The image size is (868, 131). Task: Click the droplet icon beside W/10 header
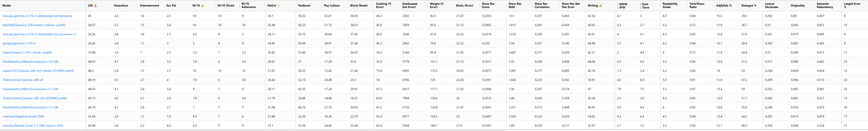point(202,6)
